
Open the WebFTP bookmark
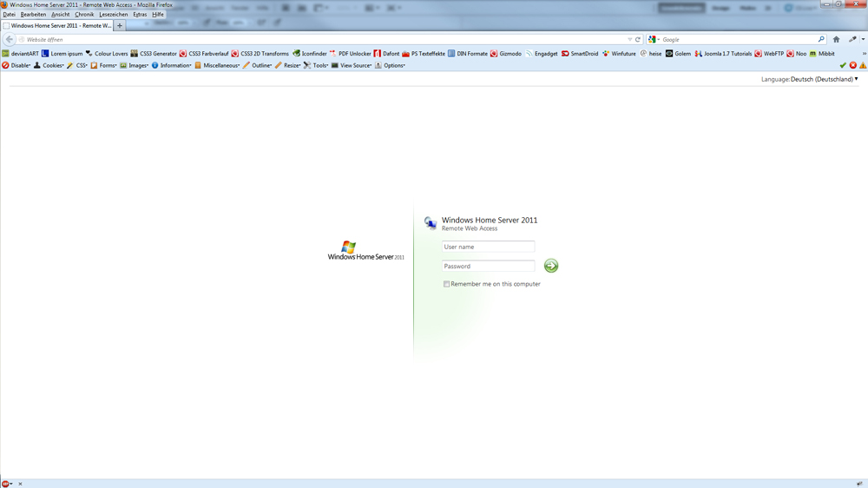pos(769,54)
